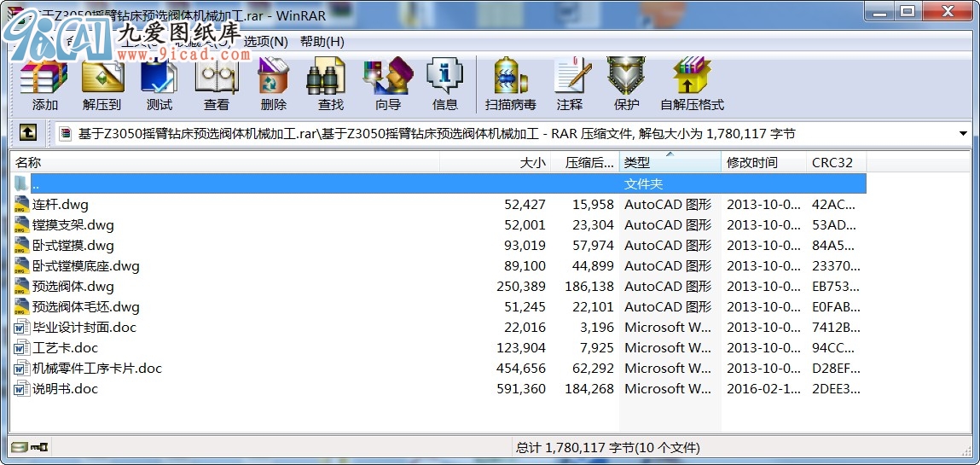Image resolution: width=980 pixels, height=465 pixels.
Task: Open the Comment (注释) toolbar icon
Action: coord(570,84)
